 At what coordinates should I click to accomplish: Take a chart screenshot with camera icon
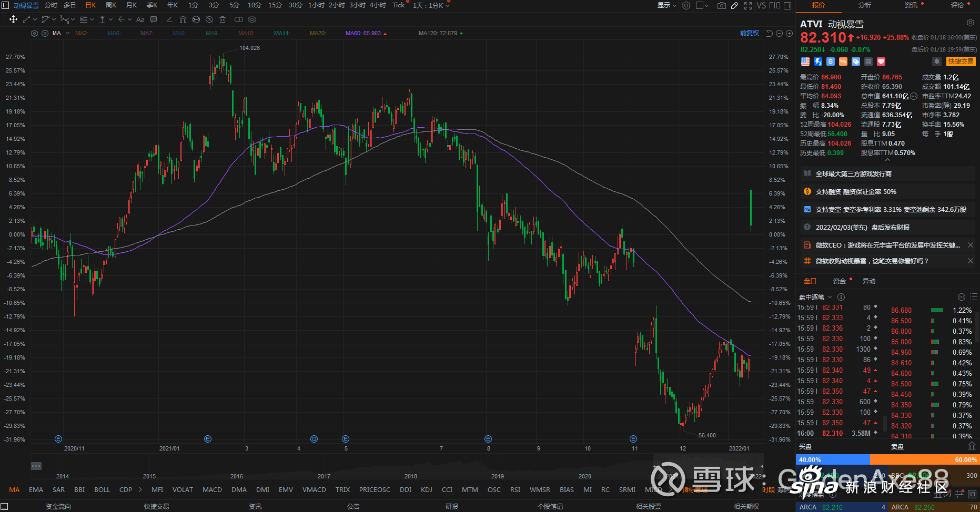722,5
